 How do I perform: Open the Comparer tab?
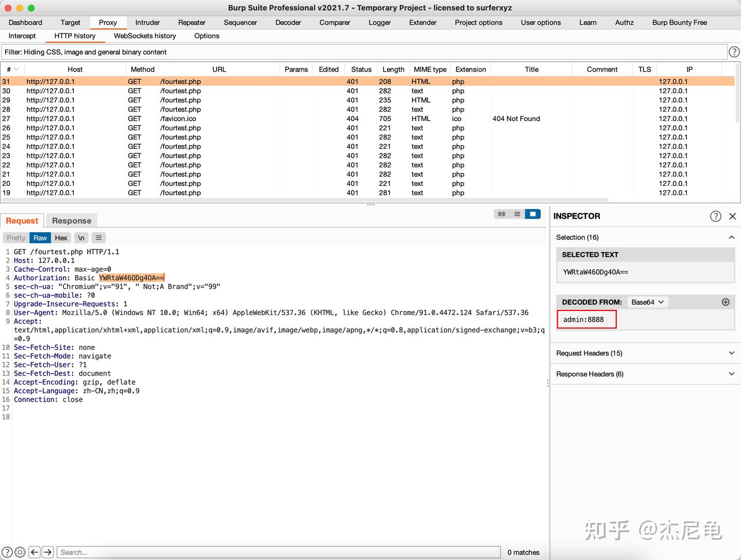(x=334, y=23)
